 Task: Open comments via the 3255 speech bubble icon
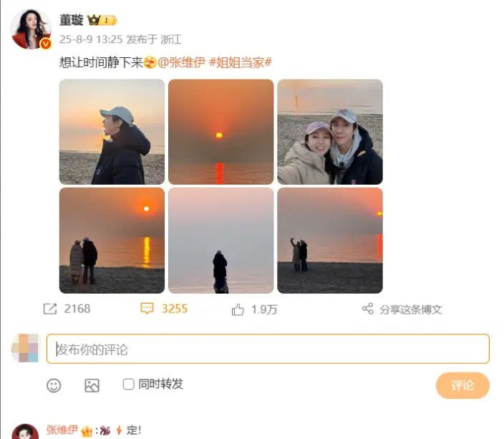coord(147,309)
